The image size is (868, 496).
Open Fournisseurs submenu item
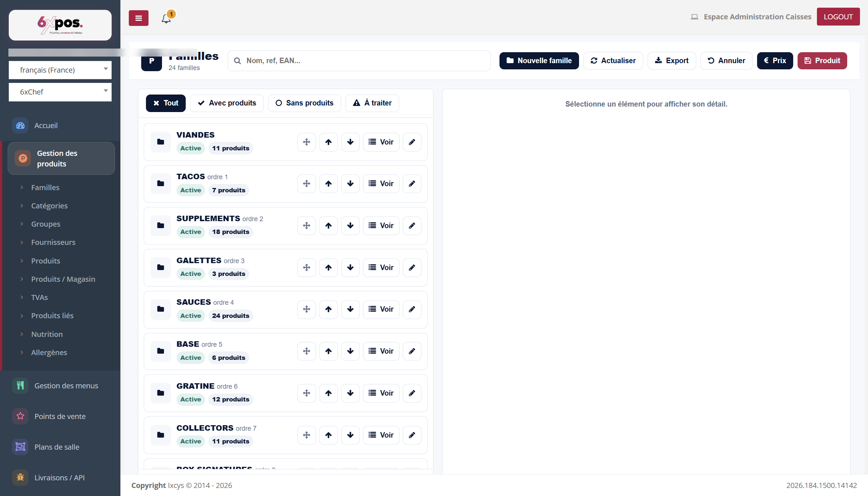point(53,242)
